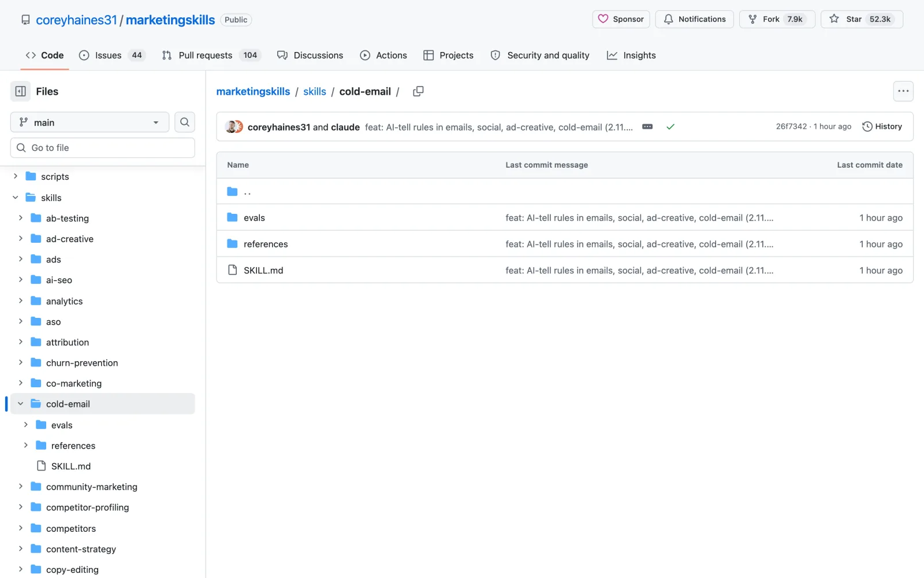Expand the references subfolder in tree

[26, 445]
